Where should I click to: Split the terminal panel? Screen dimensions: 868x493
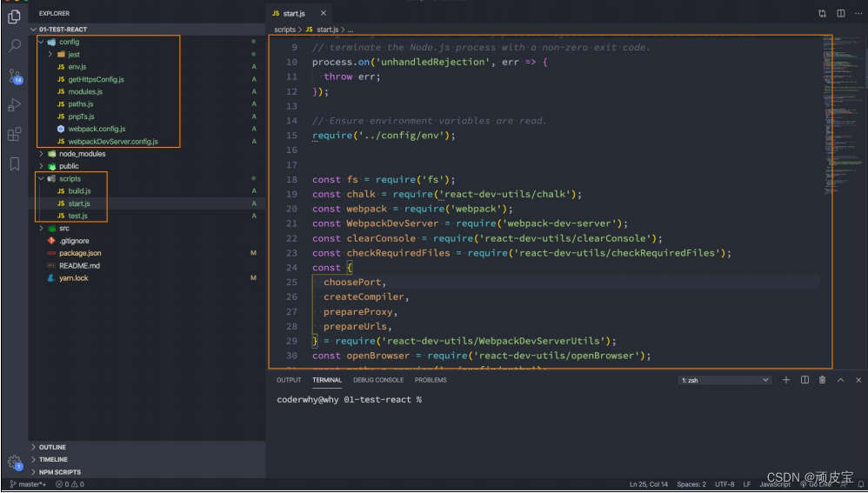point(805,380)
